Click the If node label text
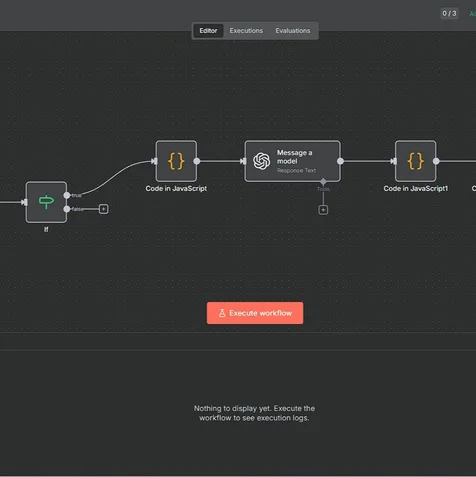Viewport: 476px width, 477px height. click(x=46, y=229)
